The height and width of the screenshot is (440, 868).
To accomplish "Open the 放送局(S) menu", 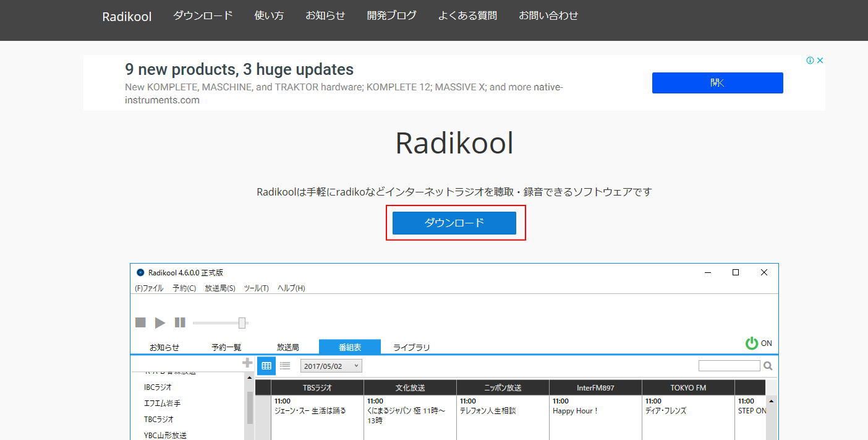I will [x=220, y=288].
